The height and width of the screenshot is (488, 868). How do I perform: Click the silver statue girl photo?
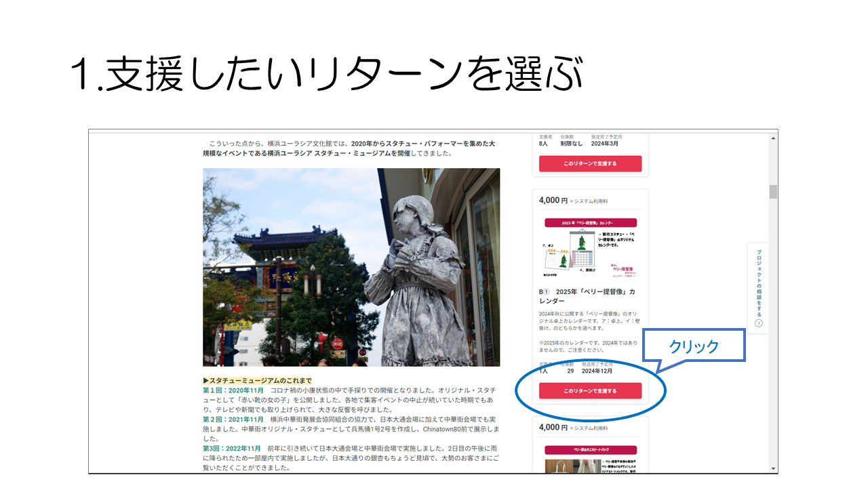(x=351, y=267)
